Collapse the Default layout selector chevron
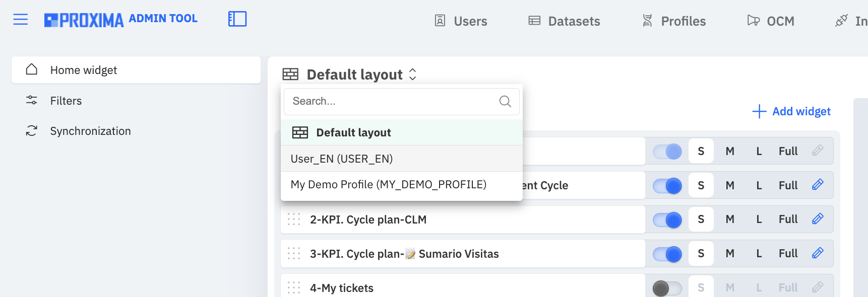Screen dimensions: 868x297 click(412, 75)
